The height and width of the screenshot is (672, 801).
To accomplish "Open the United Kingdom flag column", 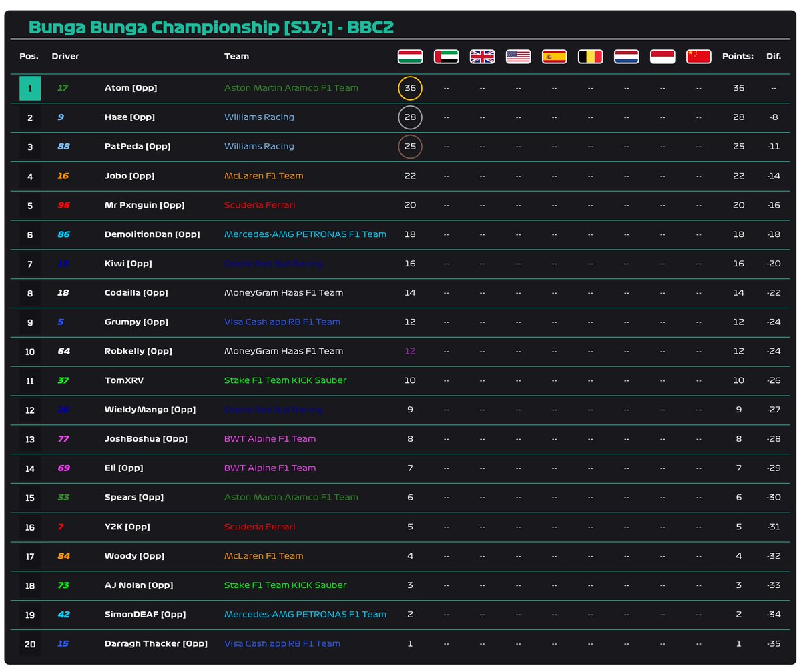I will pyautogui.click(x=482, y=57).
